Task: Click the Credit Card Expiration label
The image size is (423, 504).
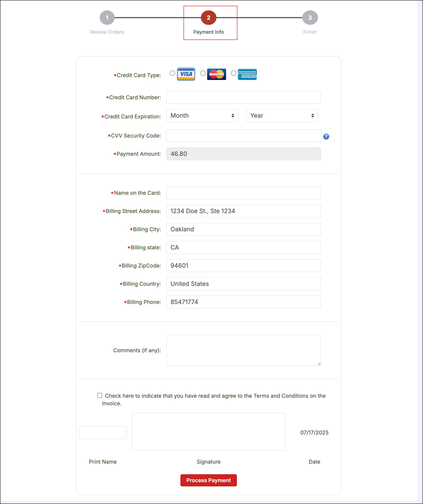Action: tap(131, 116)
